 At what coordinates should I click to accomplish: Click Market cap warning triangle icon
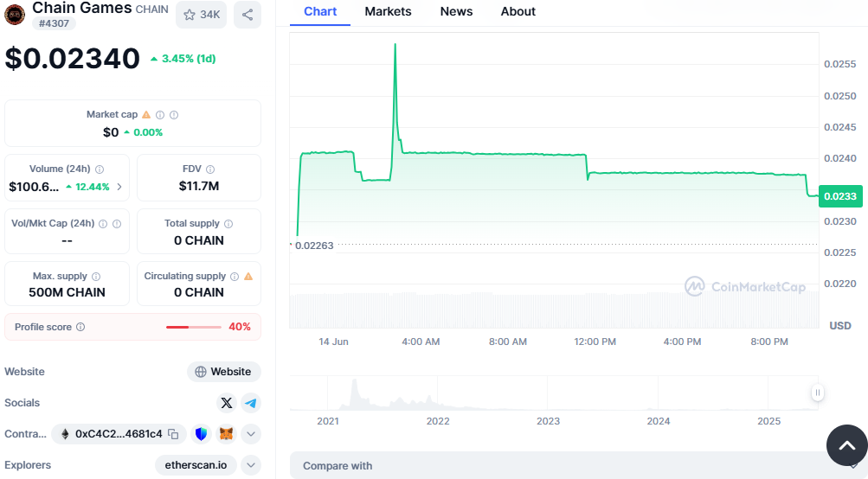(146, 114)
